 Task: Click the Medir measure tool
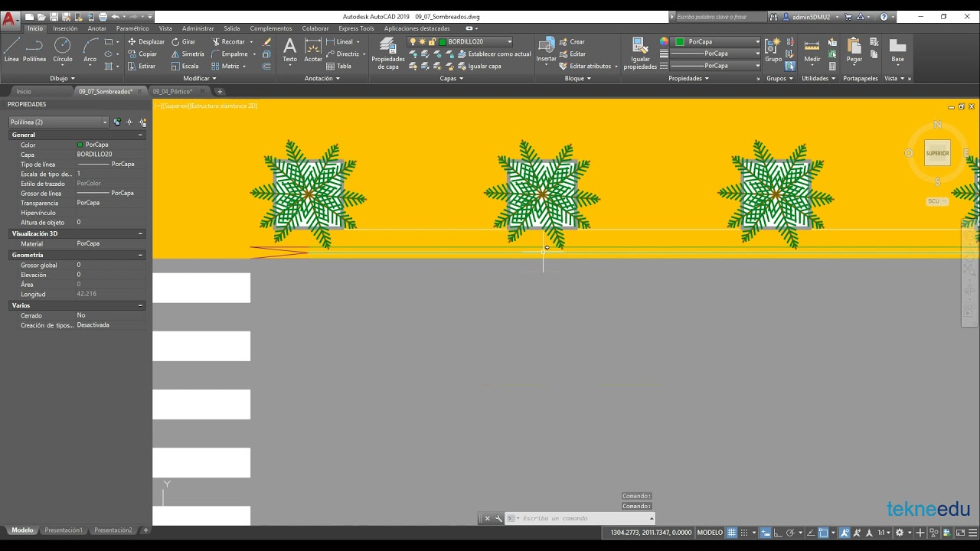coord(812,51)
